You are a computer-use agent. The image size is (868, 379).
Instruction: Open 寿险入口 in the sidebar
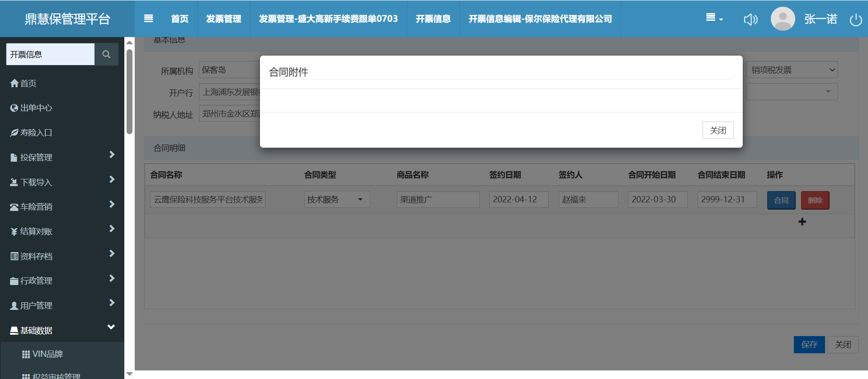tap(62, 133)
